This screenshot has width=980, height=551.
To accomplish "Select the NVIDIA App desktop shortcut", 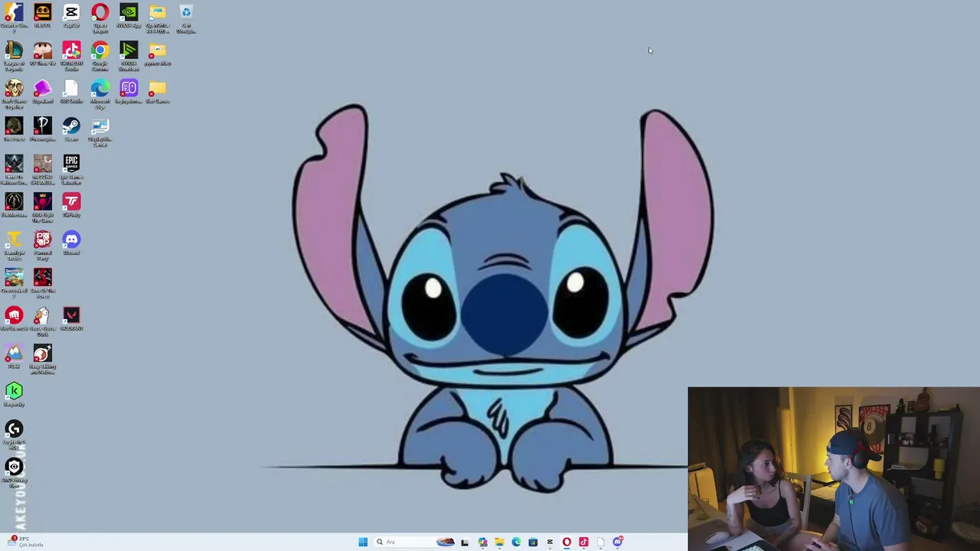I will click(129, 17).
